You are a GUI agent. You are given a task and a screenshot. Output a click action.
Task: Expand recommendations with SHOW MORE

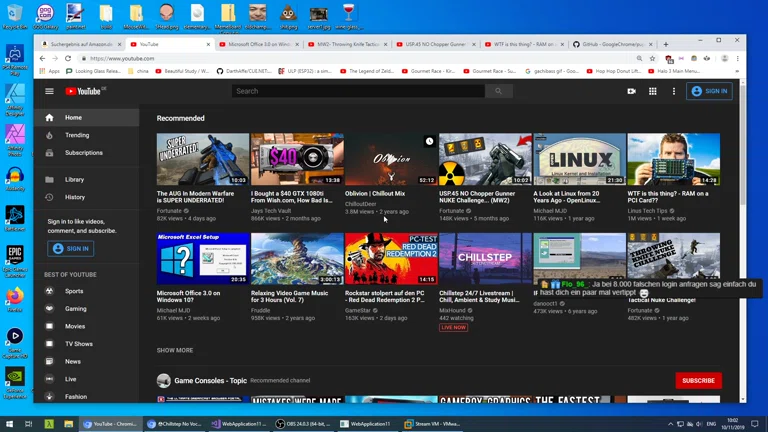click(x=175, y=350)
